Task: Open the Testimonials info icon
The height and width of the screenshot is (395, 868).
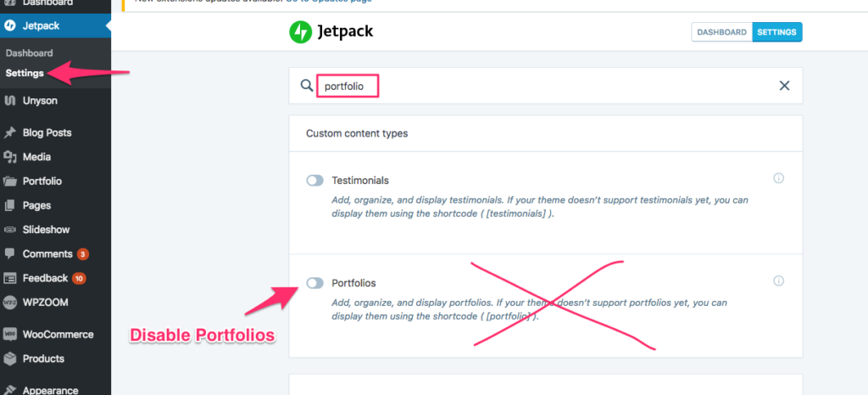Action: coord(779,179)
